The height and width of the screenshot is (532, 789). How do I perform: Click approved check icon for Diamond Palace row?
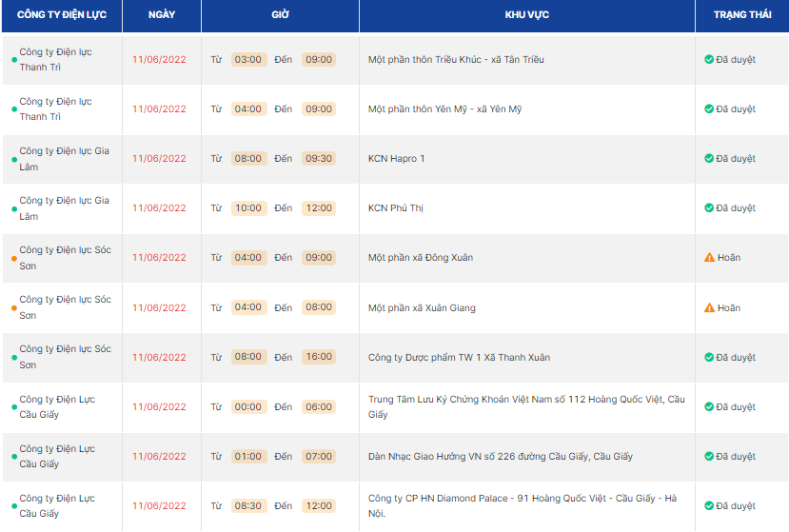click(709, 505)
